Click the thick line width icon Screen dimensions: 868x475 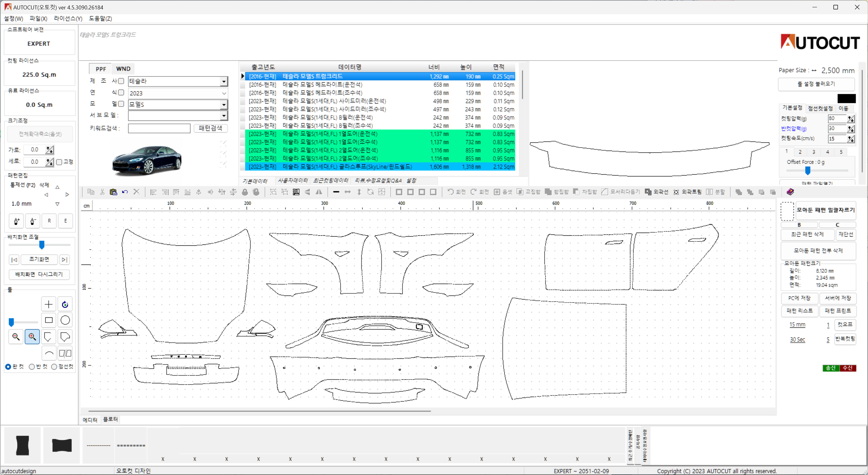[x=336, y=192]
